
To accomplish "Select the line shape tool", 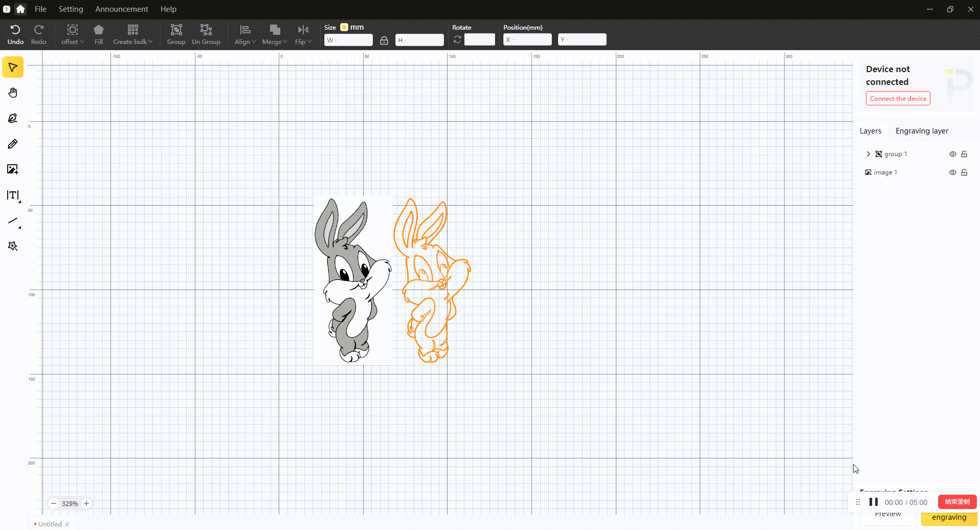I will 13,220.
